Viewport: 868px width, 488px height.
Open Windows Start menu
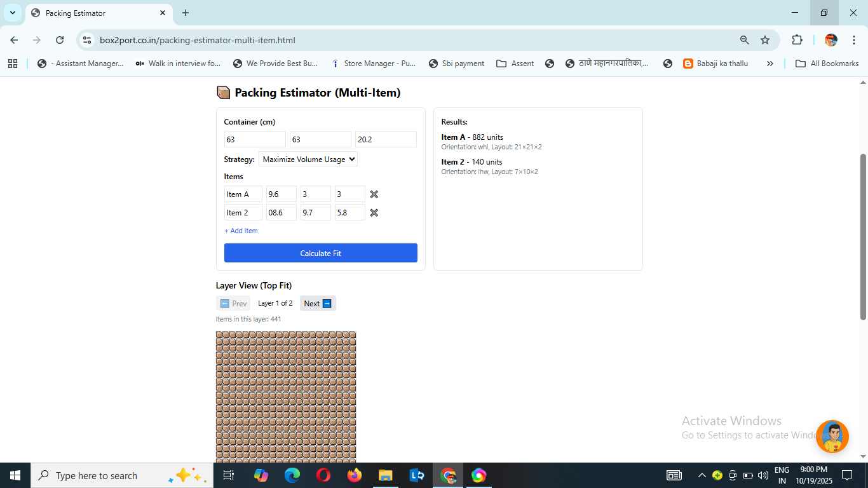click(x=15, y=475)
